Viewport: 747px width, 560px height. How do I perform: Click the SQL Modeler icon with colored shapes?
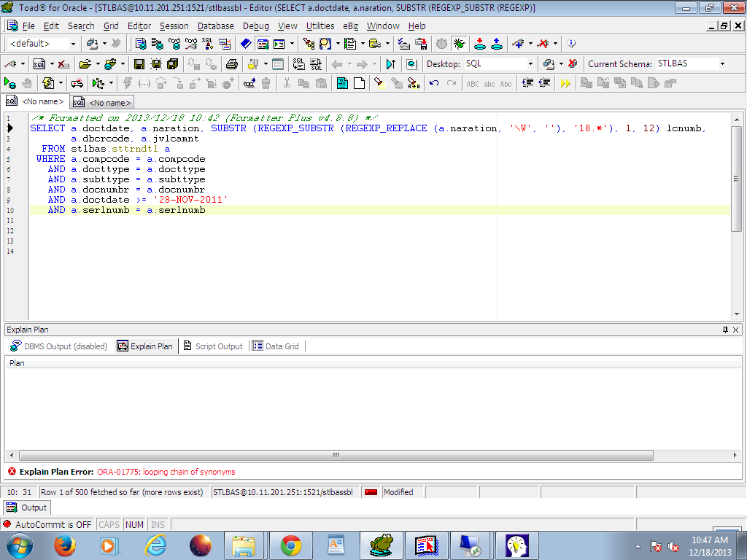(208, 44)
